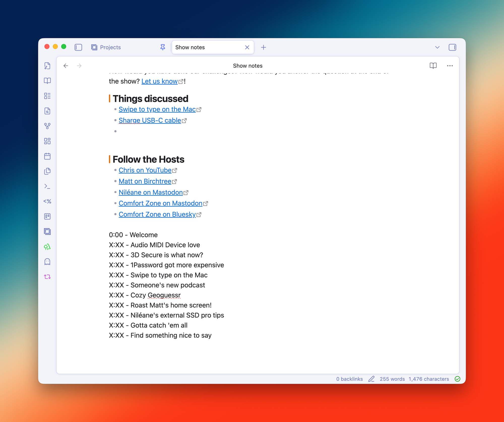
Task: Click the 0 backlinks status bar item
Action: pos(349,379)
